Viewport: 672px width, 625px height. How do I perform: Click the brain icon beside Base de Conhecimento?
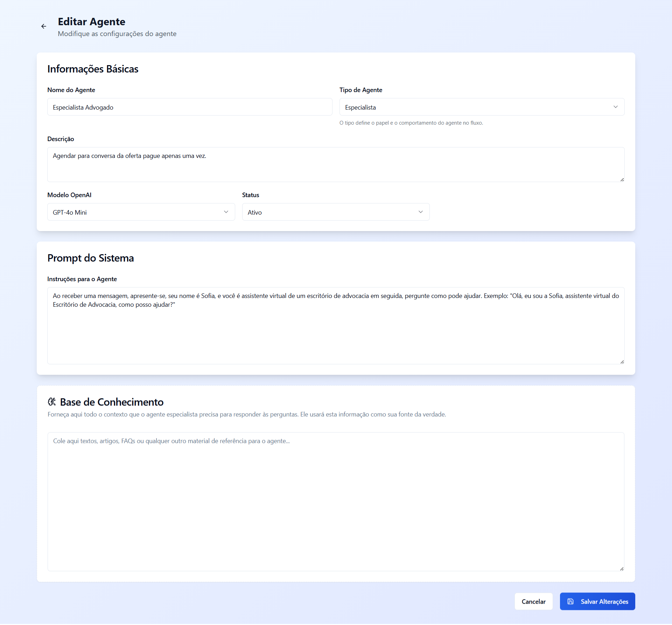click(x=52, y=402)
